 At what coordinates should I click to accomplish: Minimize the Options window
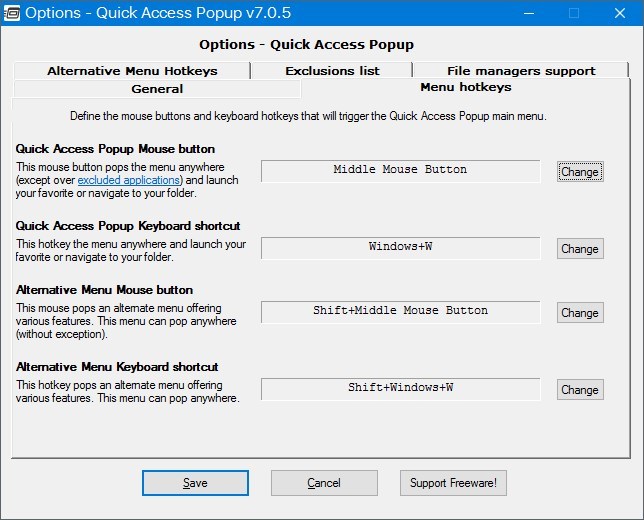[529, 13]
